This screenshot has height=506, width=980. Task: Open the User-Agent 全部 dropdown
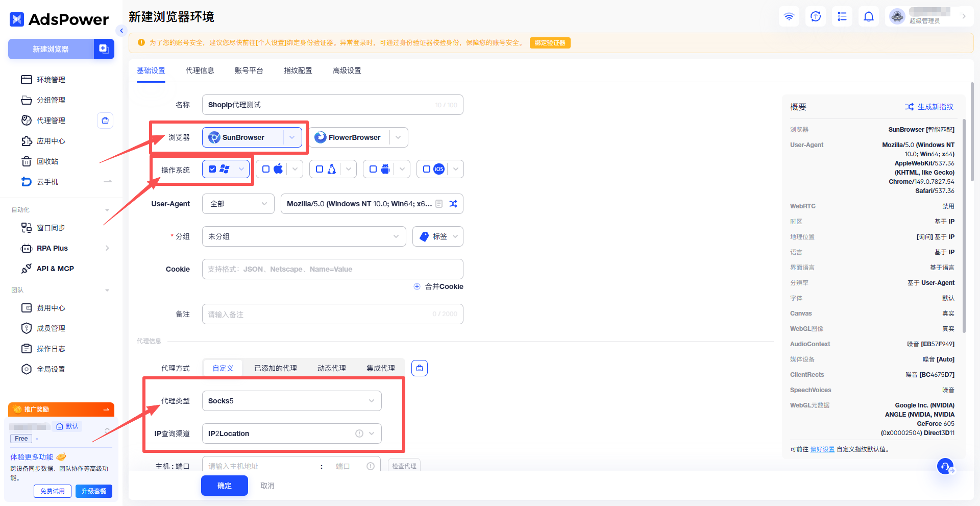pyautogui.click(x=238, y=204)
